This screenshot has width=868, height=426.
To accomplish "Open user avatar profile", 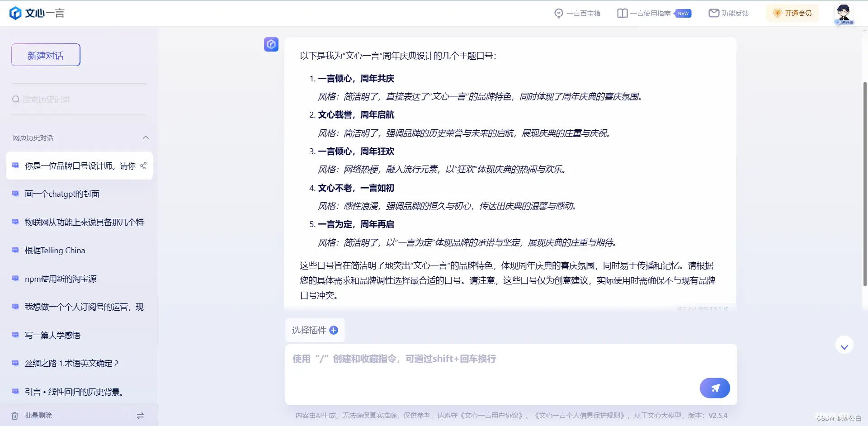I will tap(844, 14).
